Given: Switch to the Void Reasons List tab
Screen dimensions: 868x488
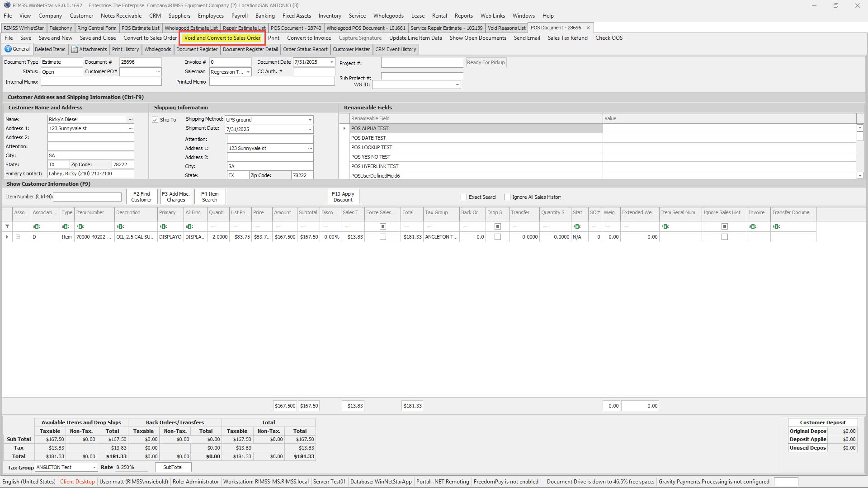Looking at the screenshot, I should pyautogui.click(x=506, y=28).
